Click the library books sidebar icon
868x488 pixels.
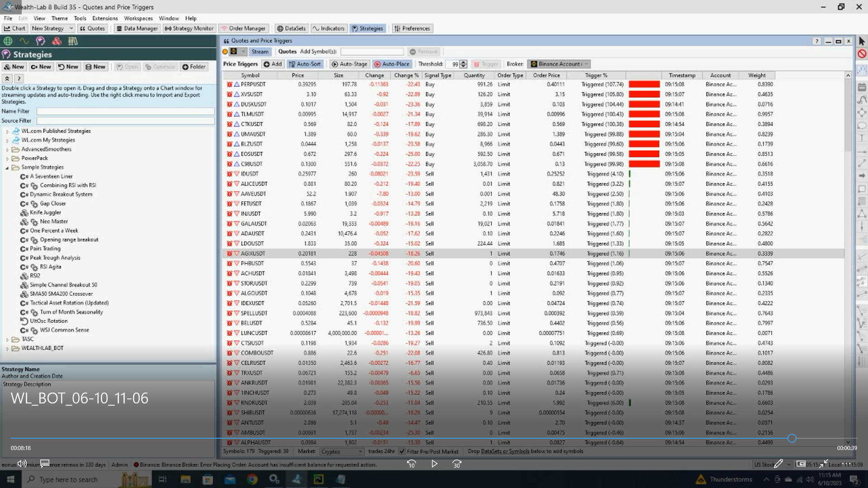coord(73,41)
